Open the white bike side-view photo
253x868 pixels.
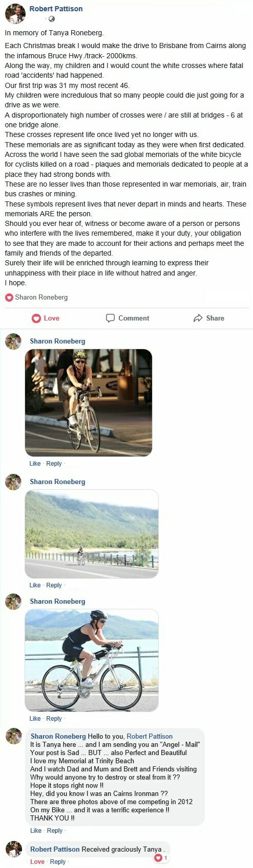tap(92, 660)
